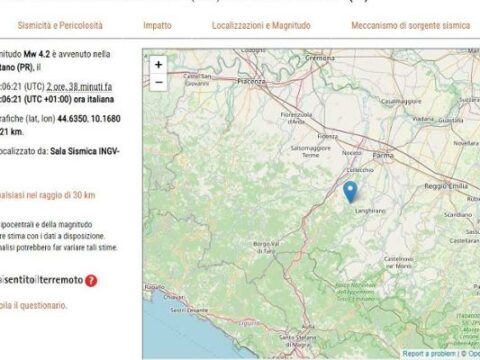Click the blue epicenter location marker
This screenshot has width=480, height=360.
point(350,192)
